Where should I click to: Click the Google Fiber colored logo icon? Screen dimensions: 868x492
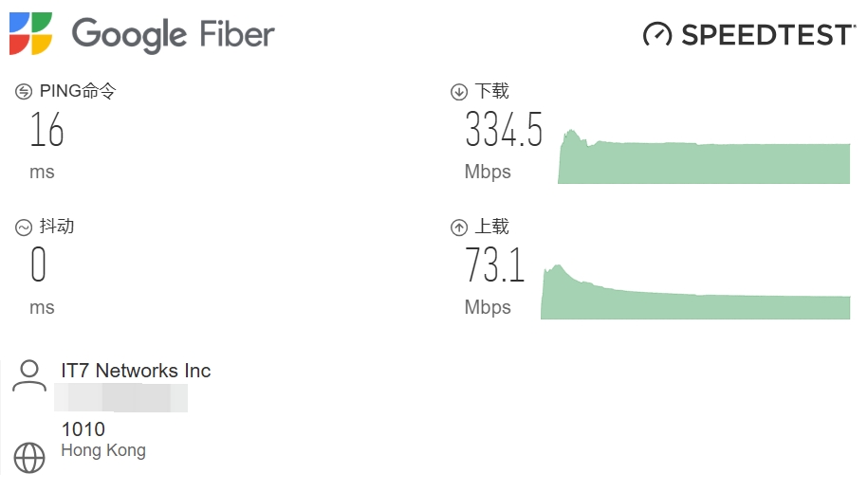coord(30,34)
